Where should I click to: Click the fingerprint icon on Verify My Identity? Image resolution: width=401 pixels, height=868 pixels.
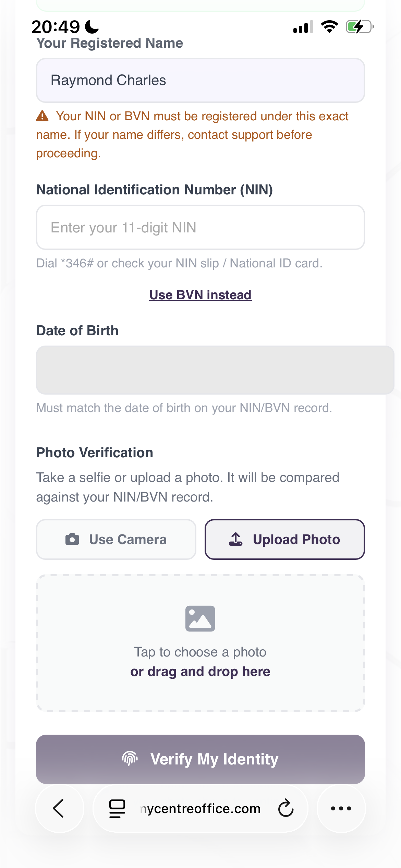[130, 759]
